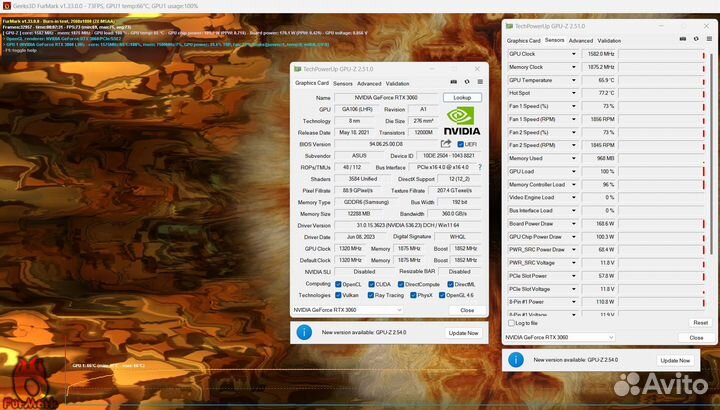Toggle the DirectCompute checkbox
Image resolution: width=720 pixels, height=410 pixels.
pyautogui.click(x=401, y=284)
